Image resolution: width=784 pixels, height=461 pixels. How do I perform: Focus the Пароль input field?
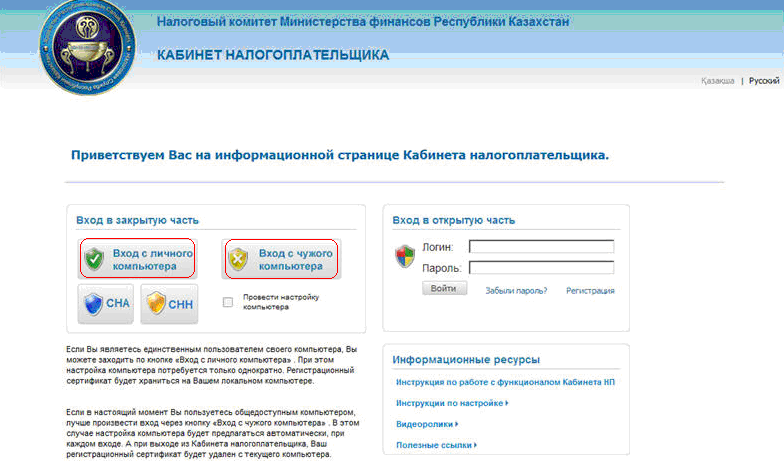[541, 267]
